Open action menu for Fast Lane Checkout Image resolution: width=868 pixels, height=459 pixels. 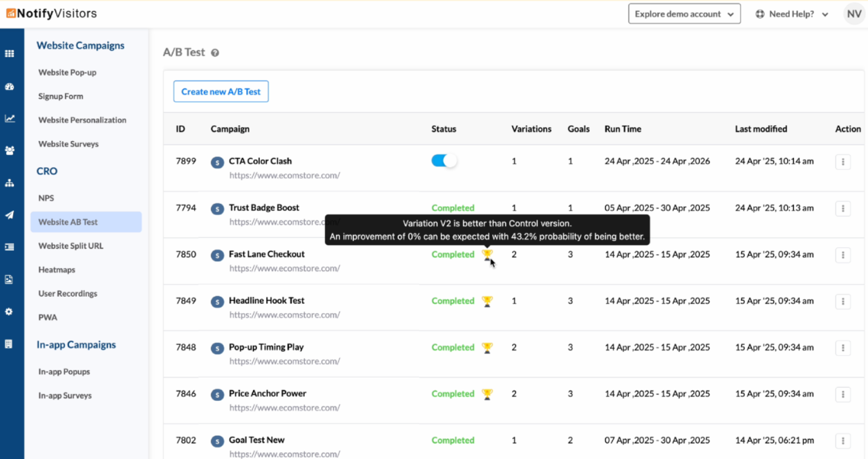coord(842,255)
